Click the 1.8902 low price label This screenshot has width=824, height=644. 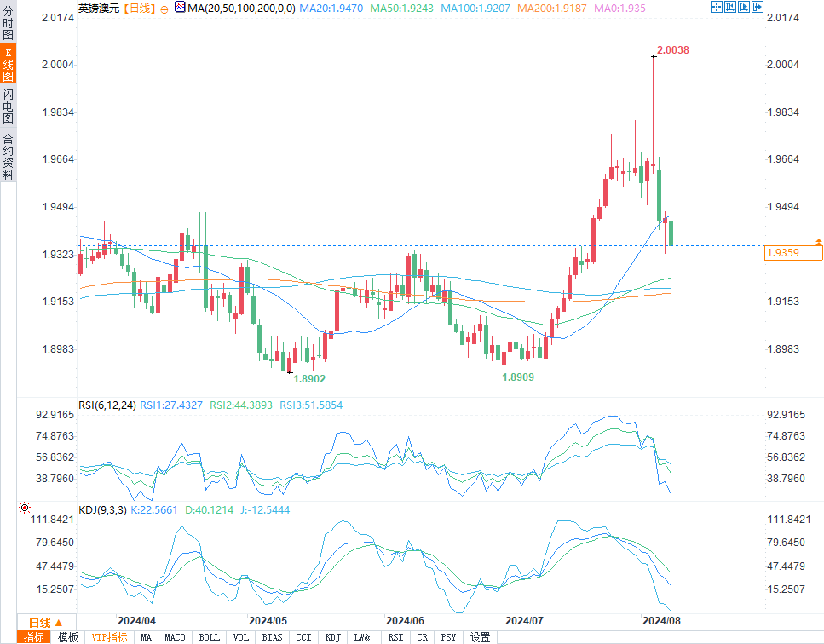[x=309, y=379]
